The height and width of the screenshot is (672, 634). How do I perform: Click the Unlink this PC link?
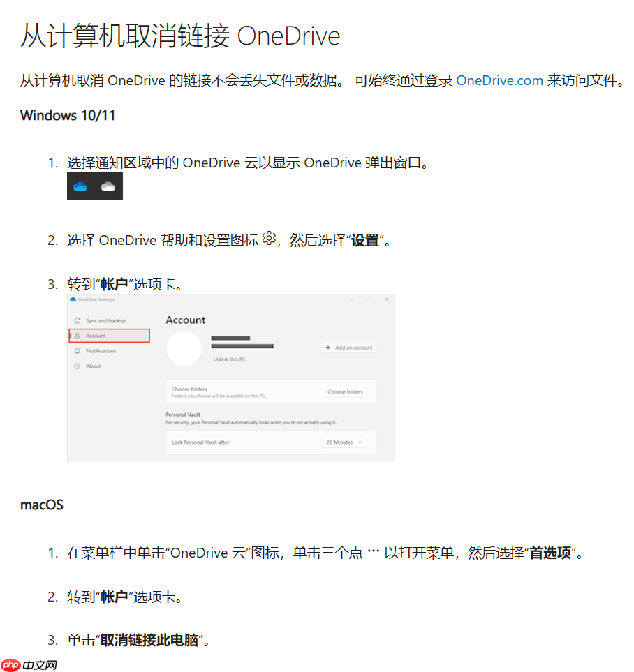coord(229,359)
